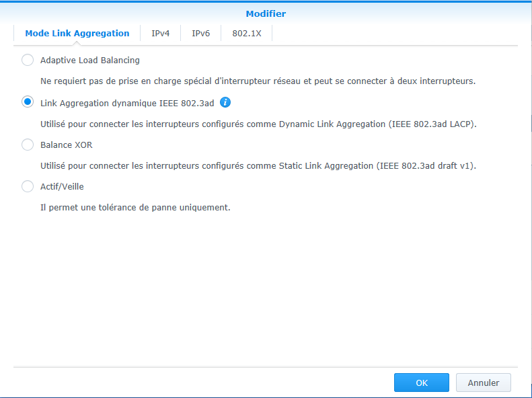Image resolution: width=532 pixels, height=398 pixels.
Task: Click the Actif/Veille label text
Action: coord(62,186)
